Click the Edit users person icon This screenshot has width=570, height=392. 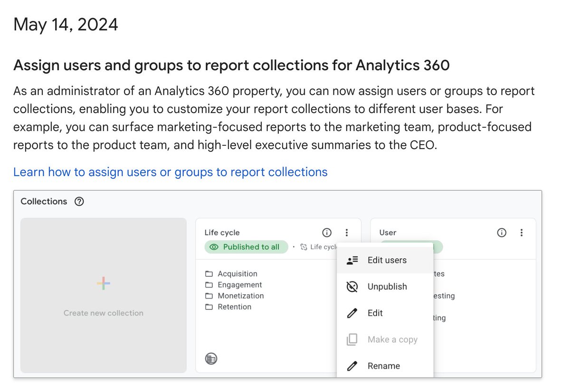click(352, 260)
